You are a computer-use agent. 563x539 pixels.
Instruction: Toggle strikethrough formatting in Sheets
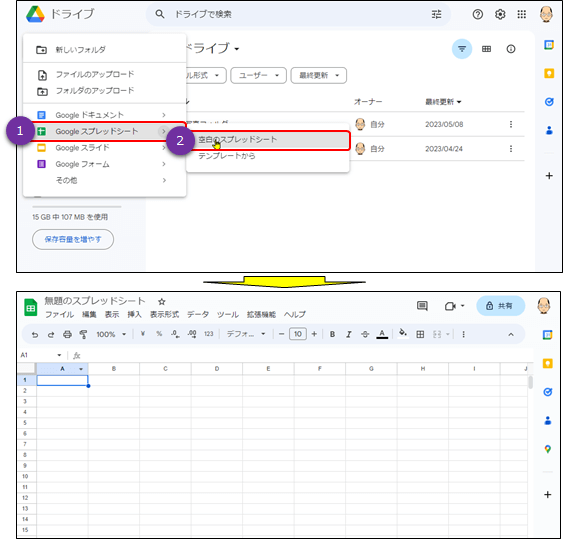[x=365, y=334]
